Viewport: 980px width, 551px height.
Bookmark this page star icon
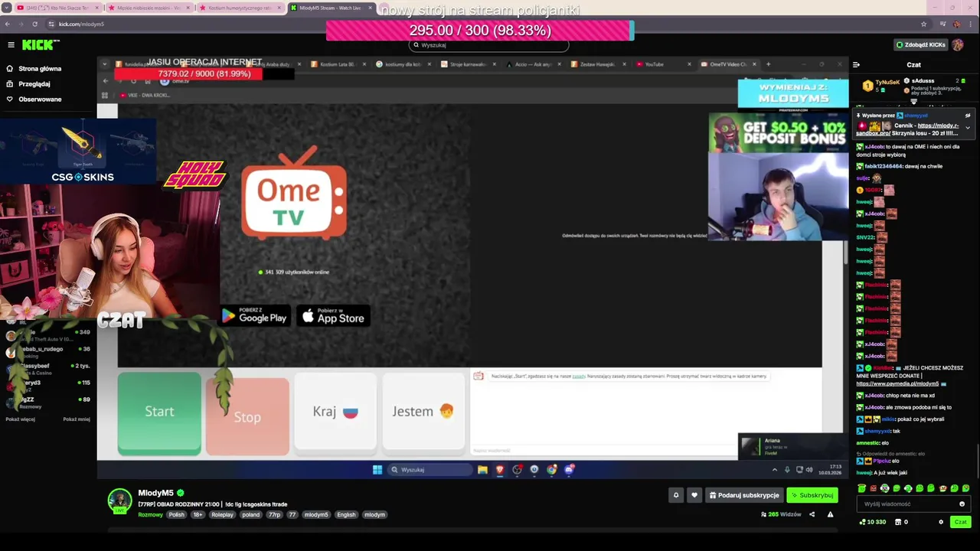(923, 24)
